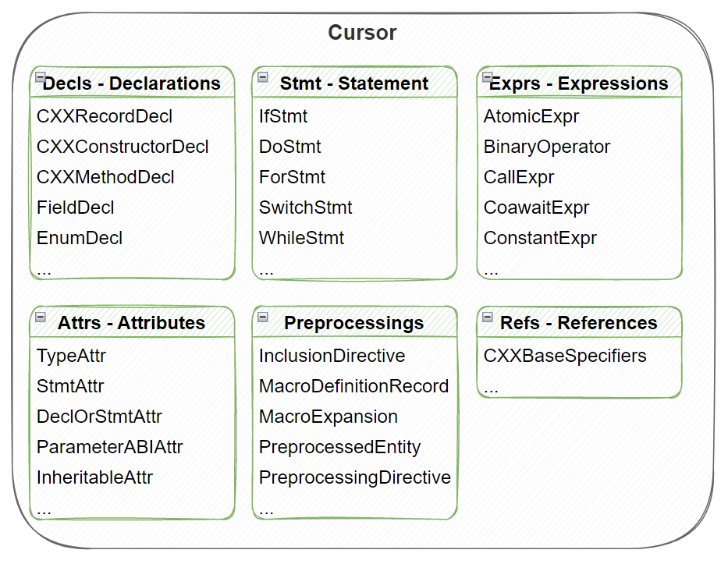The height and width of the screenshot is (564, 728).
Task: Collapse the Refs - References container
Action: (488, 317)
